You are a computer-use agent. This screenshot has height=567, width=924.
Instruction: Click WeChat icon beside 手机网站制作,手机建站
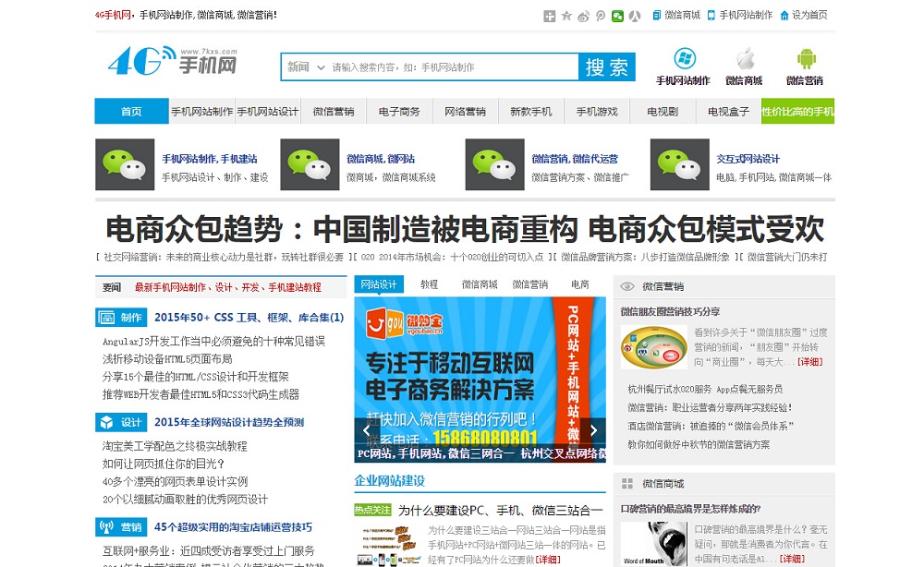[x=125, y=164]
